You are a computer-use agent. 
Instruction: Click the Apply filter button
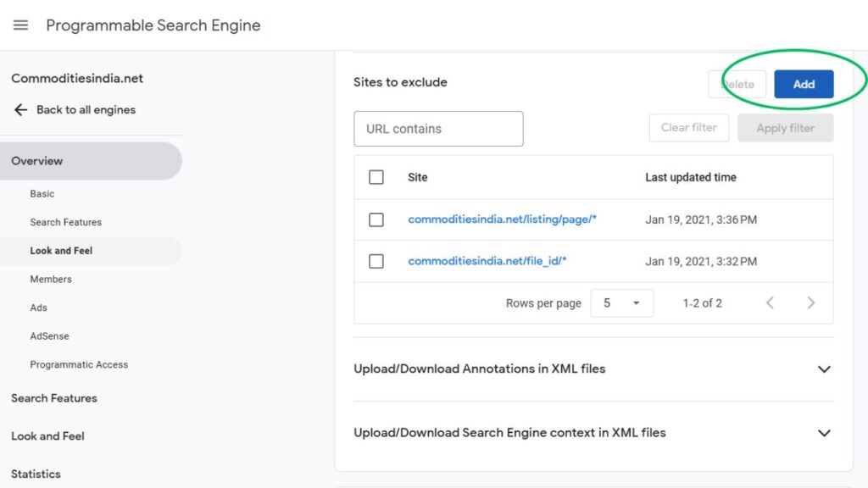pos(786,128)
